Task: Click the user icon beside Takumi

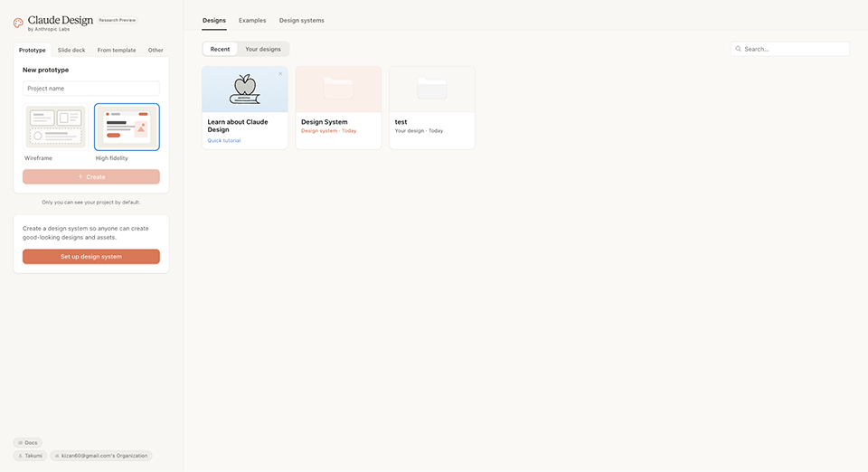Action: pyautogui.click(x=21, y=456)
